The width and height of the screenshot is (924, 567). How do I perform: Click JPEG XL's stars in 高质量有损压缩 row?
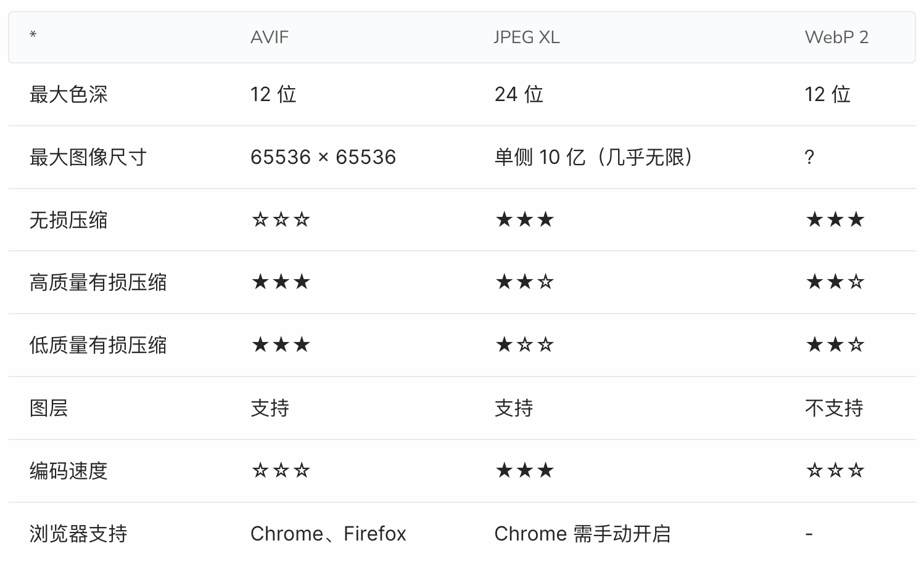(x=525, y=282)
